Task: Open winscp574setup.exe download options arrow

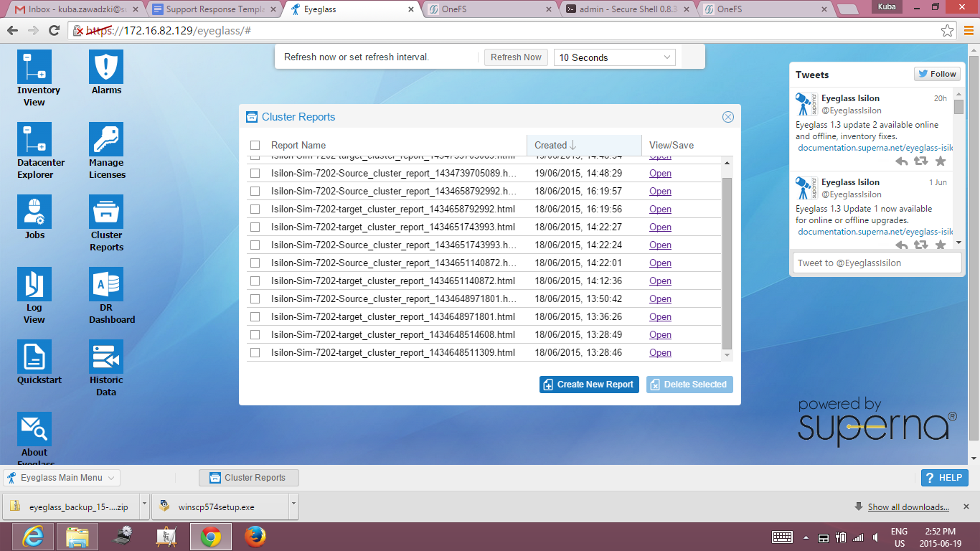Action: click(x=293, y=506)
